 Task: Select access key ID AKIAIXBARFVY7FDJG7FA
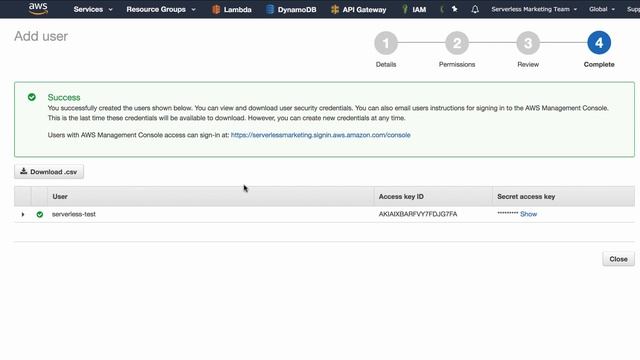click(x=418, y=214)
